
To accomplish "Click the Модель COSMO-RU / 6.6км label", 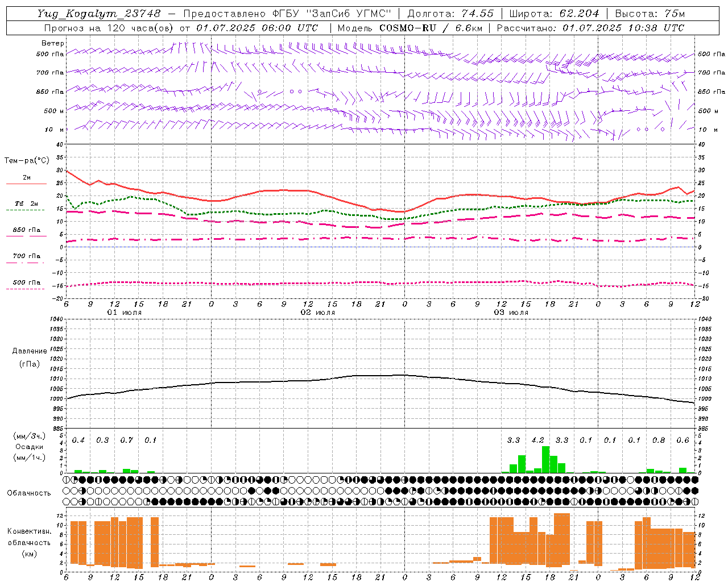I will click(x=409, y=28).
